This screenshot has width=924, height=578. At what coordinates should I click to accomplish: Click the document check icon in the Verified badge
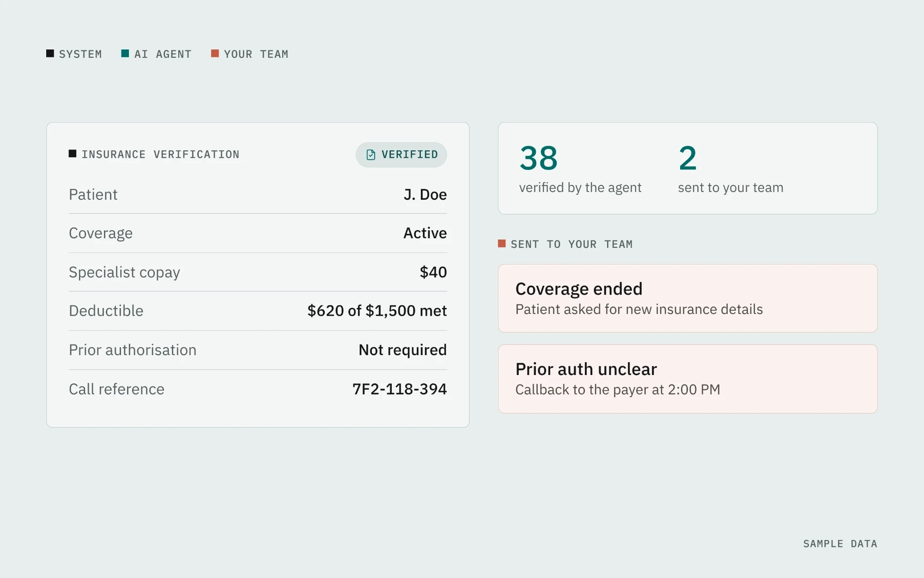371,154
